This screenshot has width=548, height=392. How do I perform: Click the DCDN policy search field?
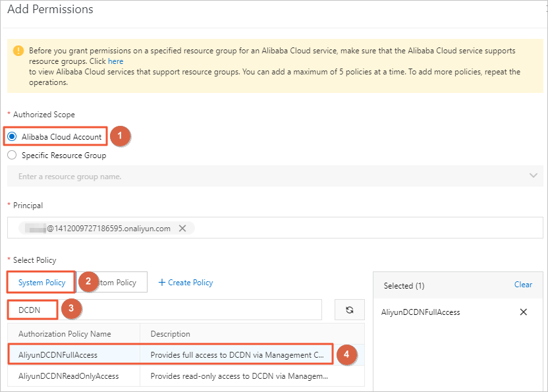[198, 310]
